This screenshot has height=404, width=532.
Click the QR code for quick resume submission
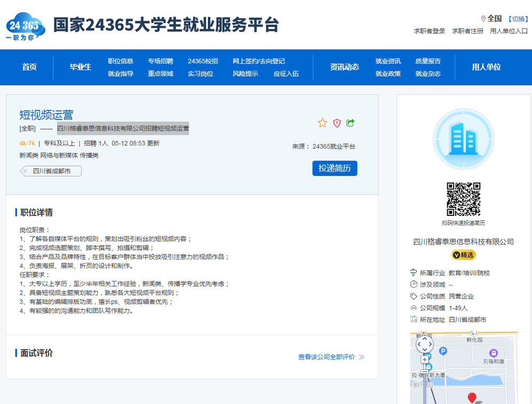[x=463, y=199]
